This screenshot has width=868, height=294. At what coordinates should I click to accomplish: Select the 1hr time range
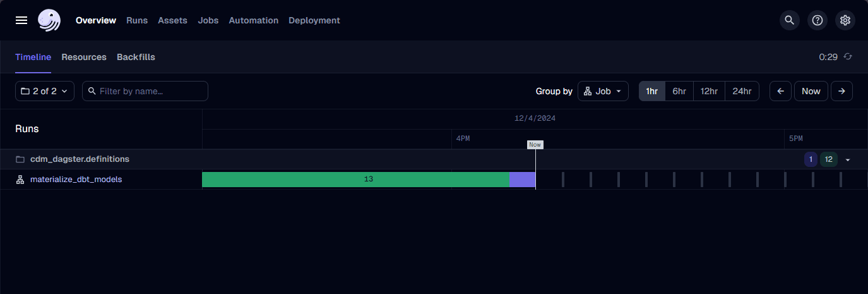click(x=652, y=91)
